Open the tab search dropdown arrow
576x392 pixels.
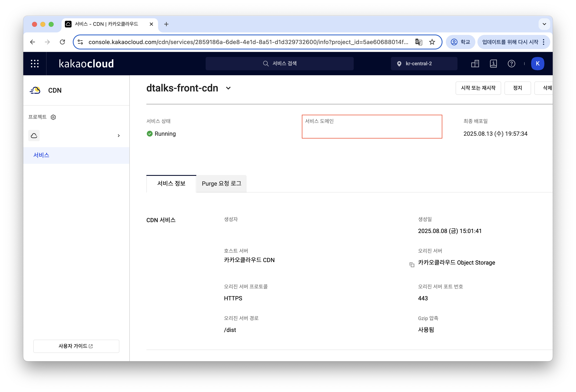point(544,24)
